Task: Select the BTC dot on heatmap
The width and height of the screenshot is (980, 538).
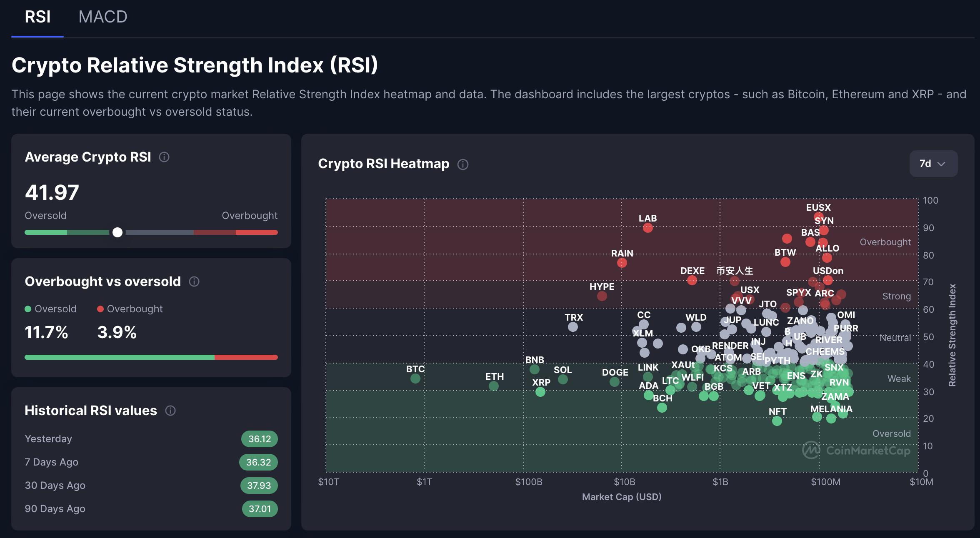Action: [x=415, y=379]
